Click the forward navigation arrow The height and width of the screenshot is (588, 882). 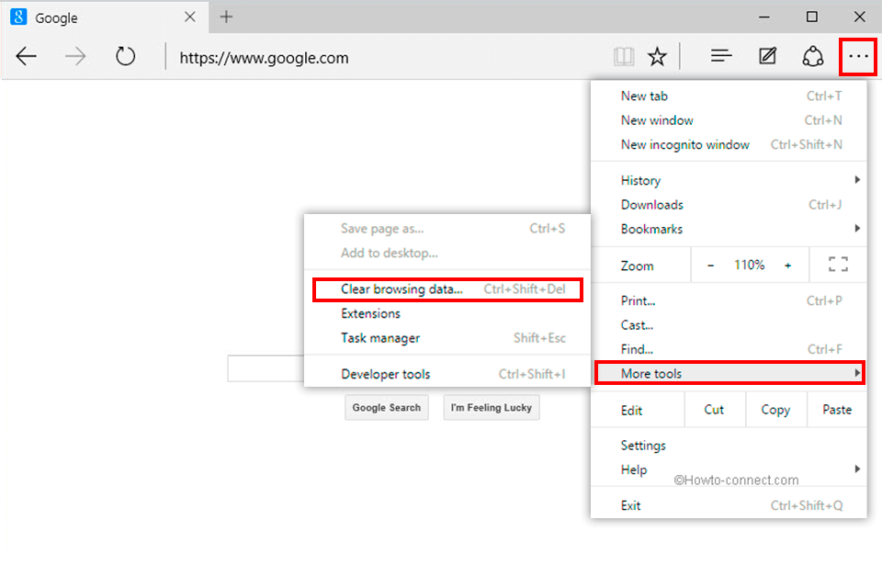[74, 56]
